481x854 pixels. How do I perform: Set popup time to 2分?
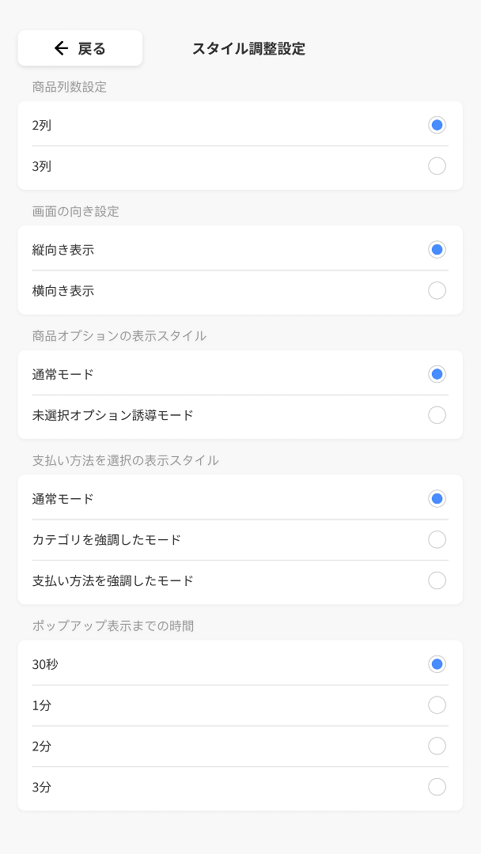click(437, 746)
